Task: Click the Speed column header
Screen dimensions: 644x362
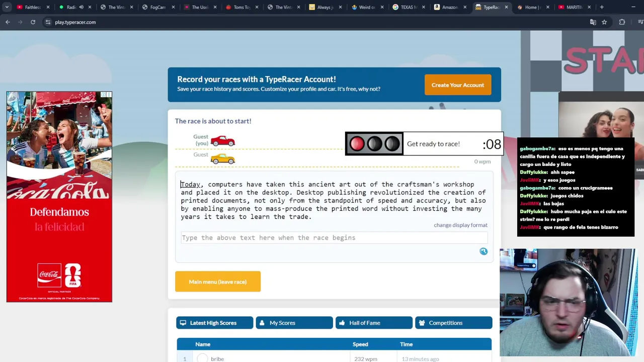Action: (x=360, y=344)
